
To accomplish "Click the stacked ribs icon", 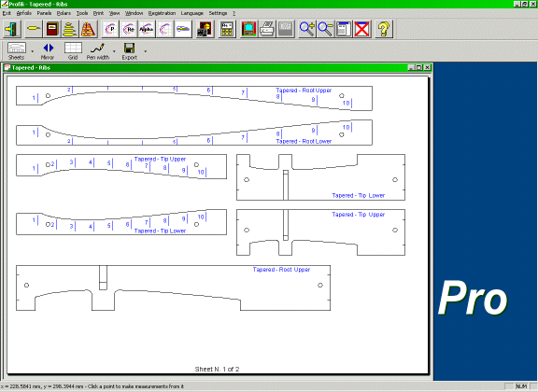I will (70, 29).
